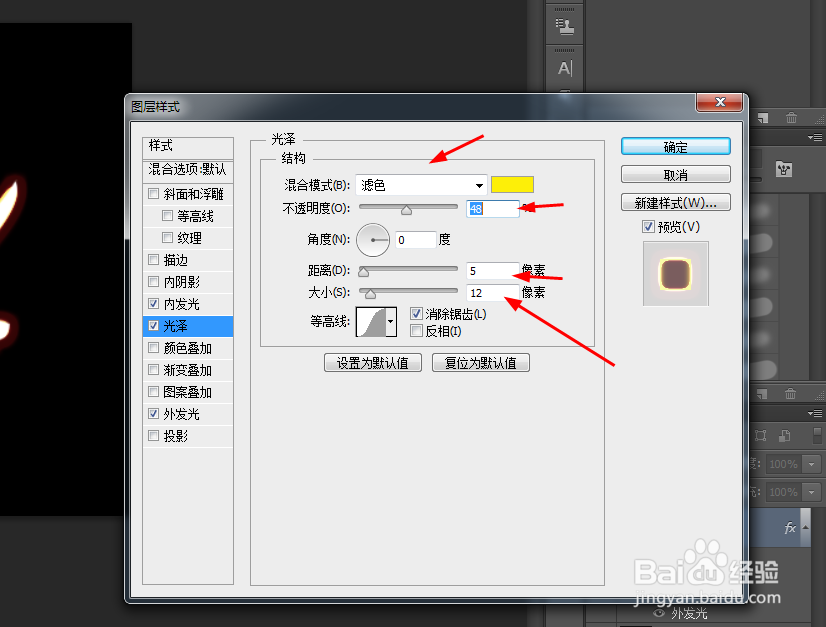Click the lock transparency icon in Layers panel
The height and width of the screenshot is (627, 826).
pos(763,434)
